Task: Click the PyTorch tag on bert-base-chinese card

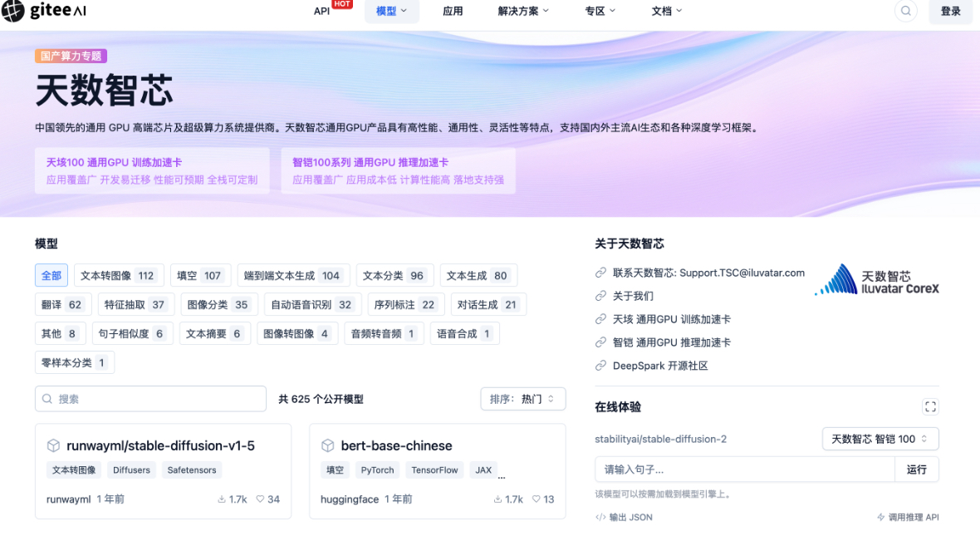Action: 378,470
